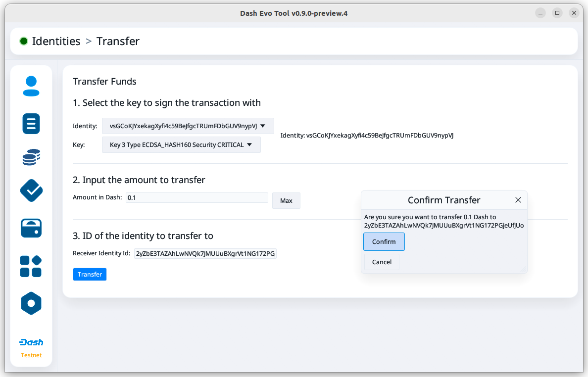This screenshot has width=588, height=377.
Task: Expand the Key 3 ECDSA_HASH160 dropdown
Action: click(181, 145)
